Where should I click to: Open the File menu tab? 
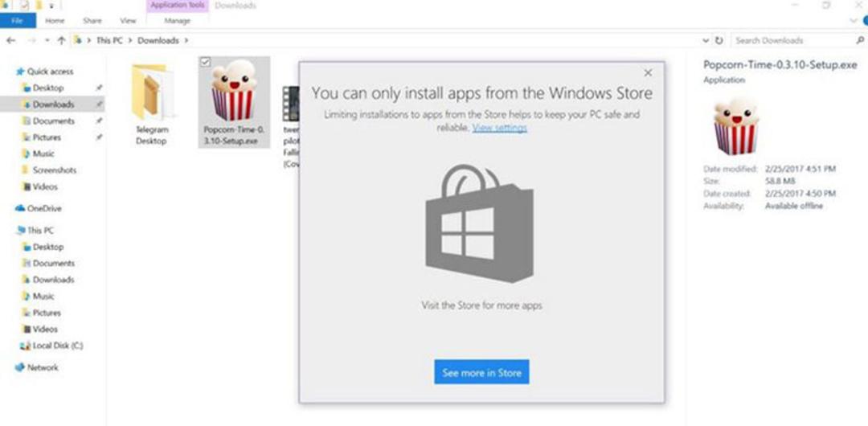[x=18, y=21]
